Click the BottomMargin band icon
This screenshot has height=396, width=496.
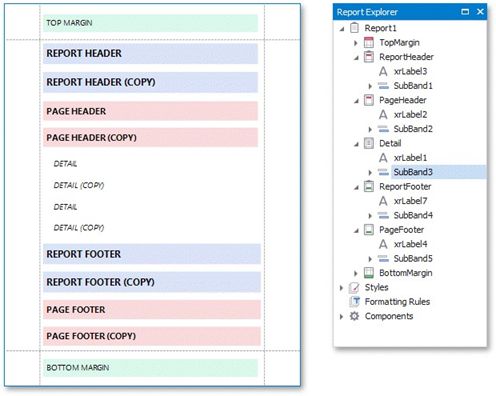coord(369,273)
